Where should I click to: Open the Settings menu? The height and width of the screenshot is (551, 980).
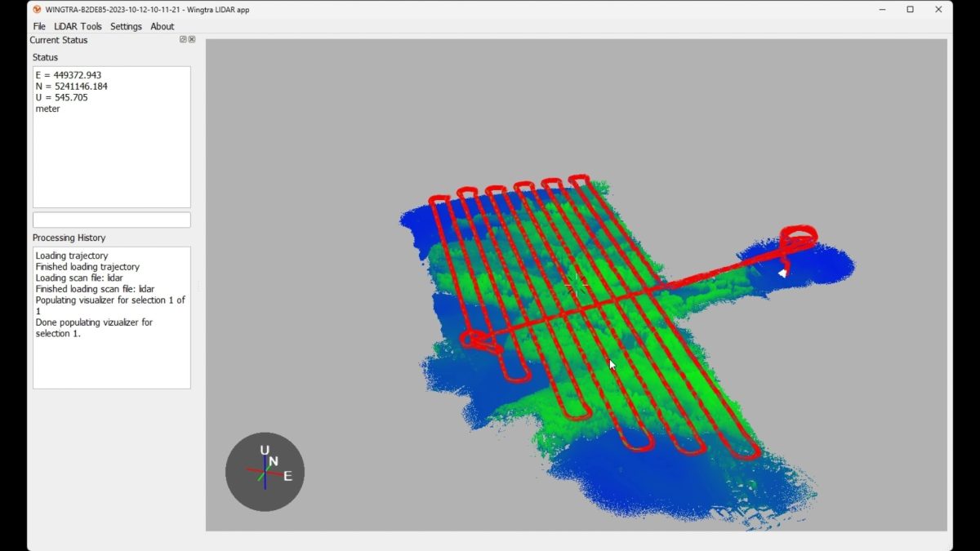pyautogui.click(x=126, y=26)
